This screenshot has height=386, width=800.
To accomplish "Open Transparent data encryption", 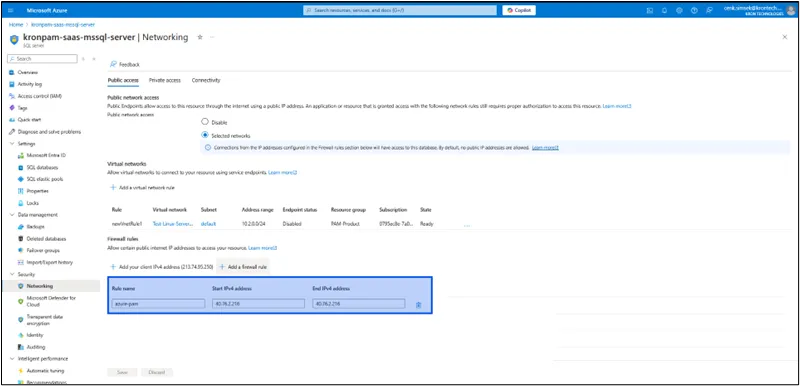I will pos(45,320).
